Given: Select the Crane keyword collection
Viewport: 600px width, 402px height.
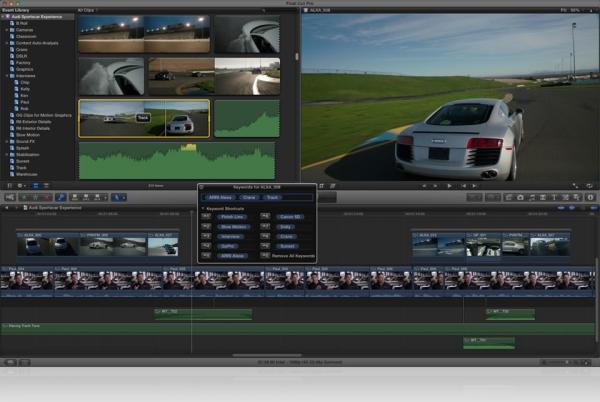Looking at the screenshot, I should coord(21,49).
